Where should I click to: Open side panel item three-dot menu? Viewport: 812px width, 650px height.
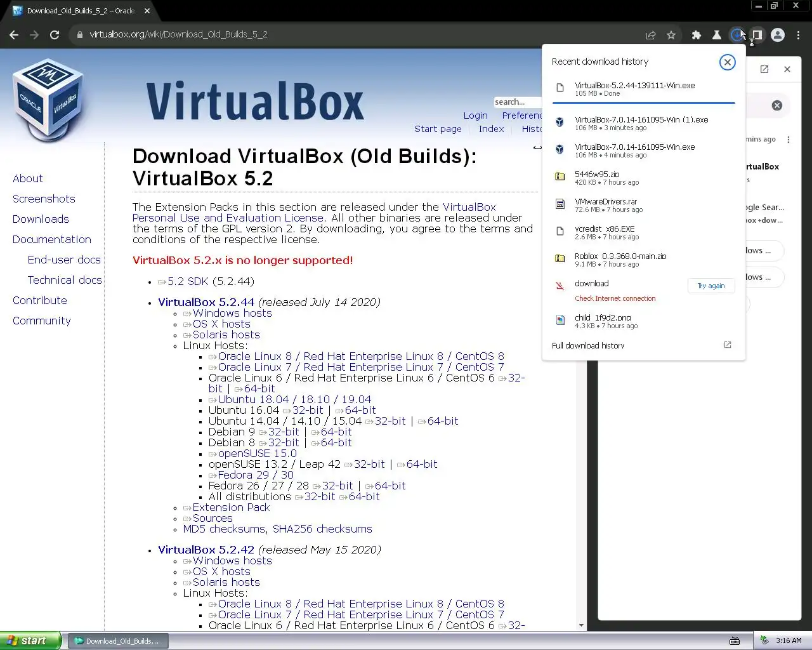pos(789,140)
